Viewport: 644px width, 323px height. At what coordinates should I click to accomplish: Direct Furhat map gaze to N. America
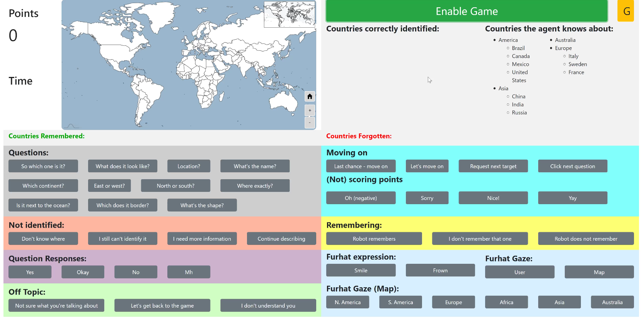point(347,302)
